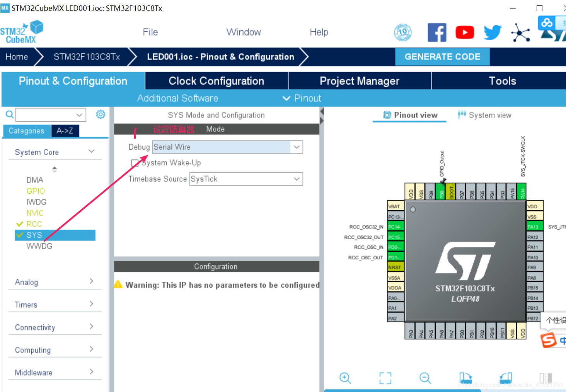Open the gear settings icon beside the search box

coord(101,114)
